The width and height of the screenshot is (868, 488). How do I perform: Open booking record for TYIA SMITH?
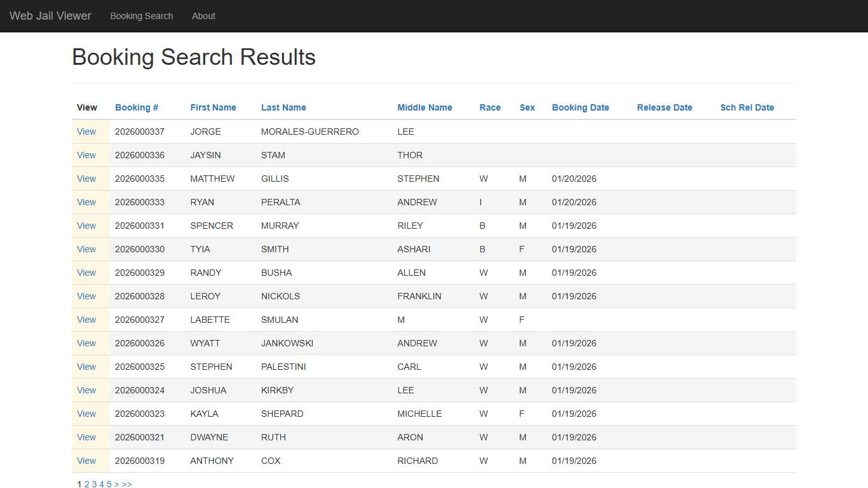(x=86, y=249)
